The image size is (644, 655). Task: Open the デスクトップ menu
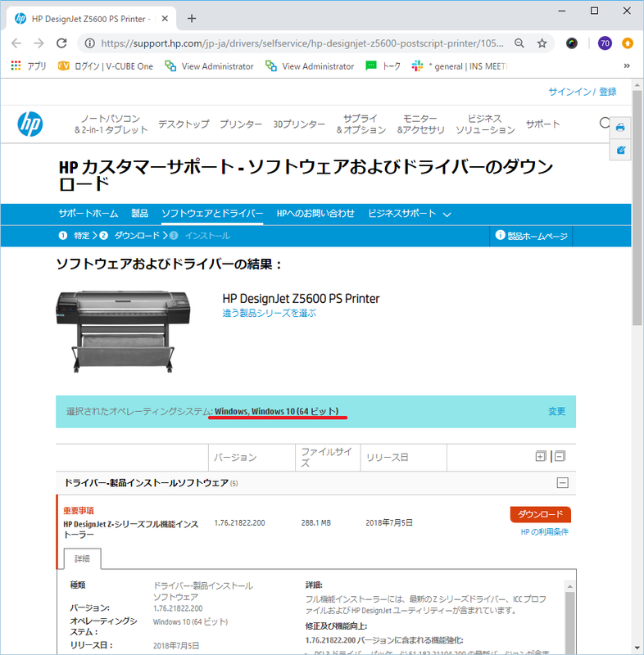184,124
